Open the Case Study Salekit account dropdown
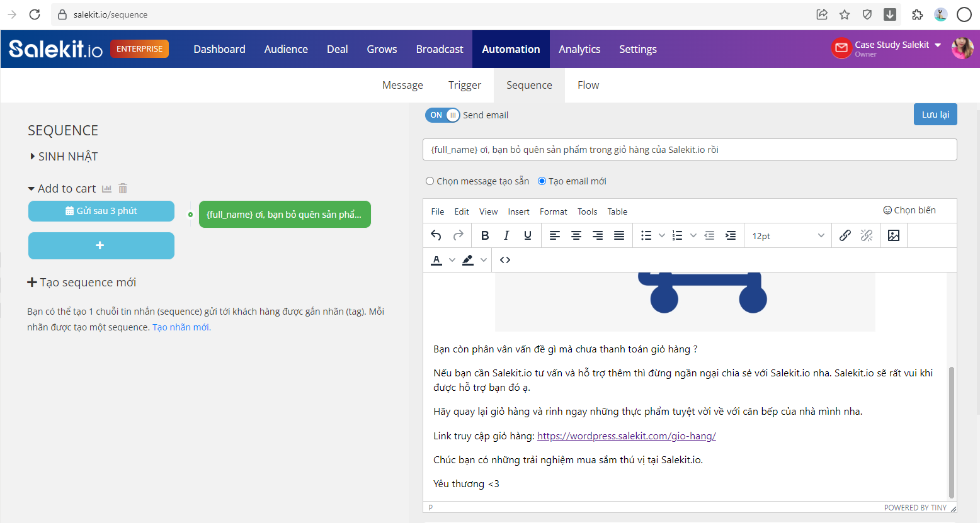Viewport: 980px width, 523px height. pyautogui.click(x=897, y=45)
